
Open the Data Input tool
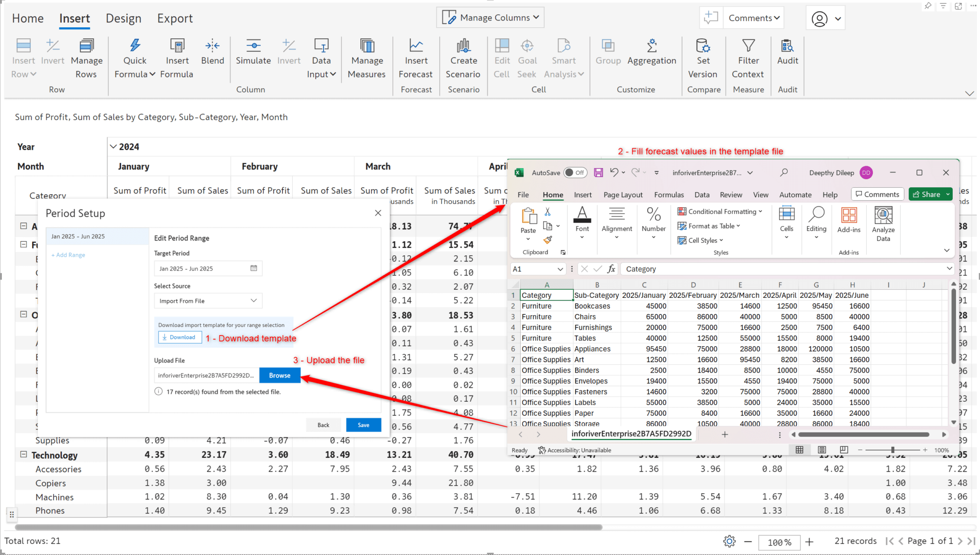[322, 59]
